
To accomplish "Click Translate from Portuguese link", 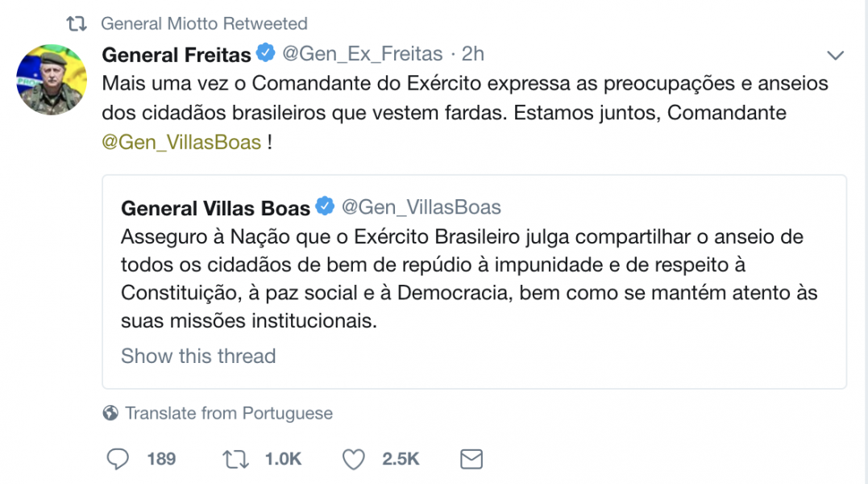I will [229, 413].
